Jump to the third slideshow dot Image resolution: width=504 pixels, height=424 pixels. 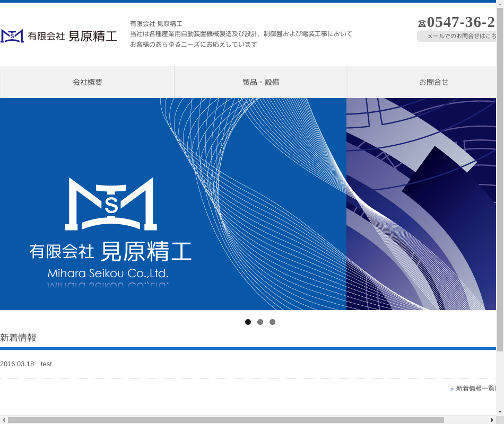[x=272, y=322]
